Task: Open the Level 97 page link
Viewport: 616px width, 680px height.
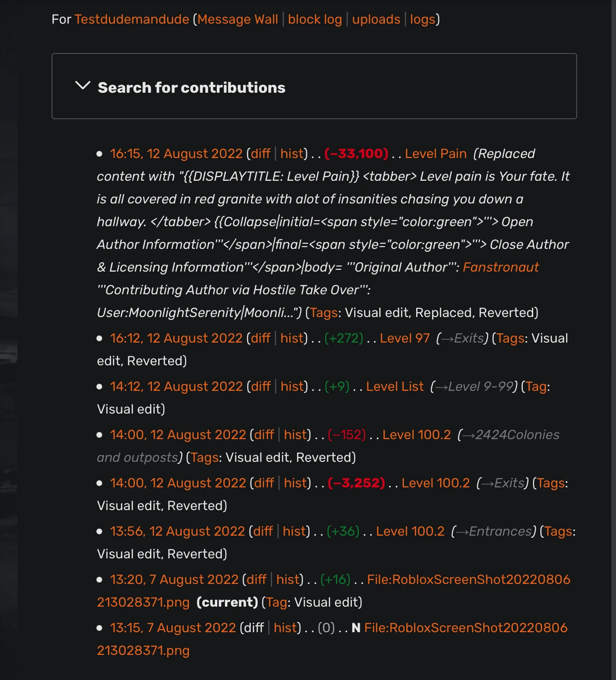Action: click(404, 338)
